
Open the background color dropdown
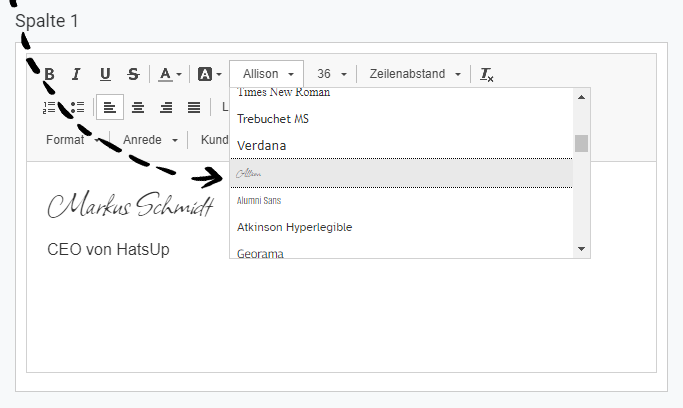pyautogui.click(x=209, y=74)
